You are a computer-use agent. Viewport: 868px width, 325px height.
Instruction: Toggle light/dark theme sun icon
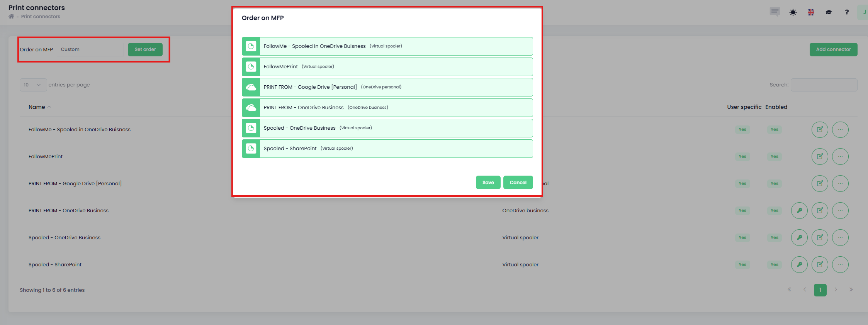[793, 12]
